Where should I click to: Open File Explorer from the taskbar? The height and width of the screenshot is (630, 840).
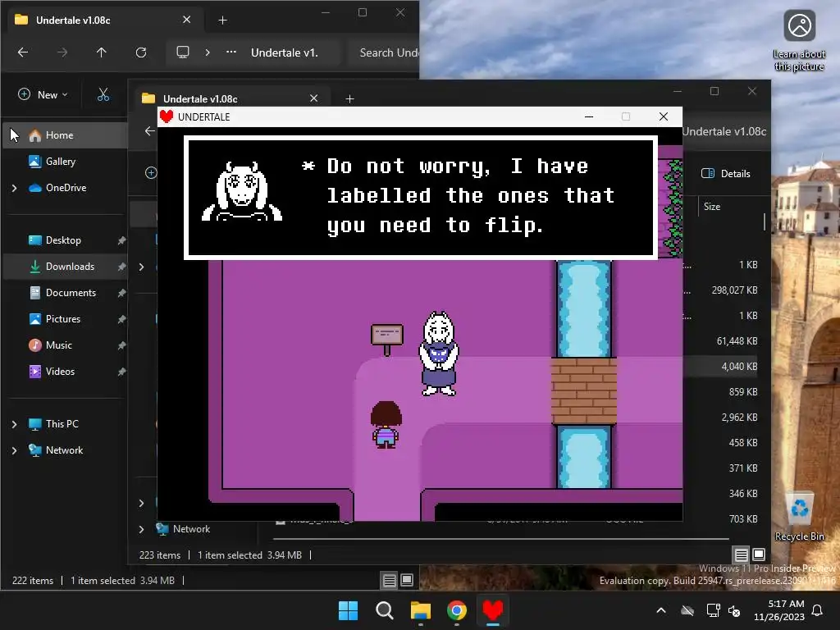coord(421,610)
